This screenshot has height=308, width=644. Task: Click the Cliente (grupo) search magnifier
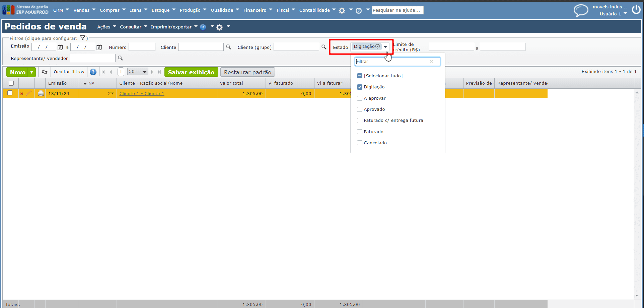(324, 47)
